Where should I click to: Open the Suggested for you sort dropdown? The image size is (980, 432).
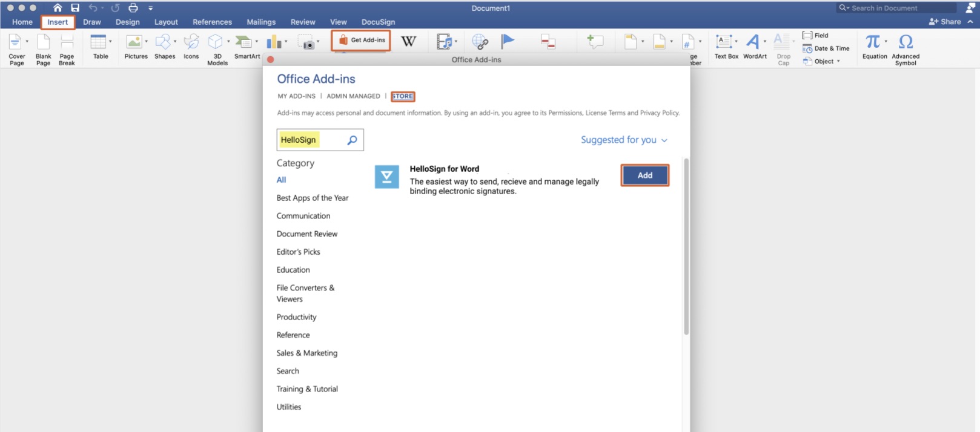click(x=624, y=140)
